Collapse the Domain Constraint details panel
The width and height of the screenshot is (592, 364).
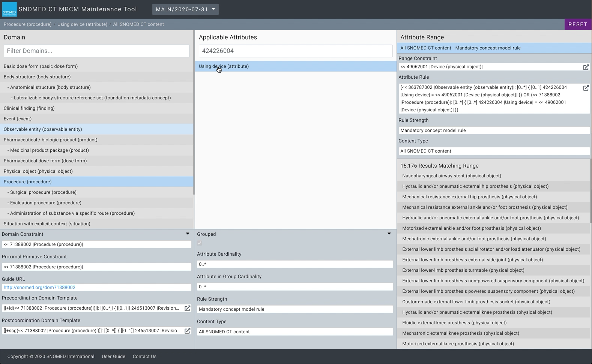188,234
